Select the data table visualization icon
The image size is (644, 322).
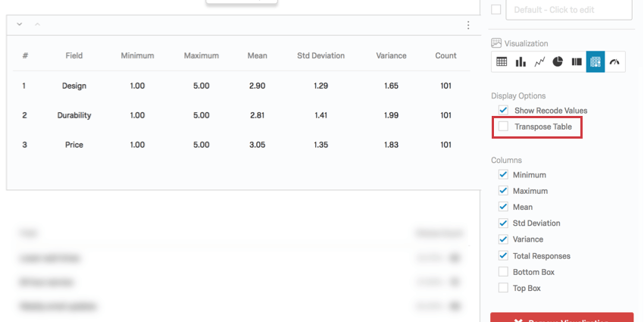(x=502, y=62)
